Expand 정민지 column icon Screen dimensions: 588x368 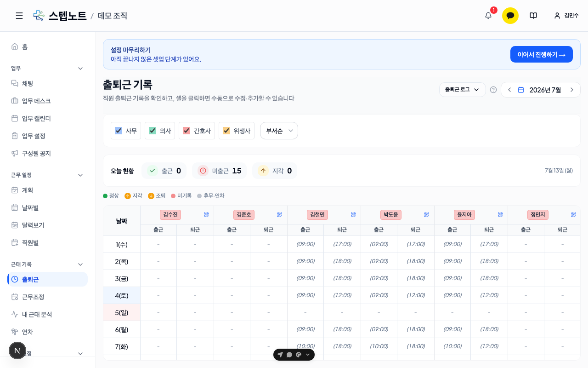[574, 215]
